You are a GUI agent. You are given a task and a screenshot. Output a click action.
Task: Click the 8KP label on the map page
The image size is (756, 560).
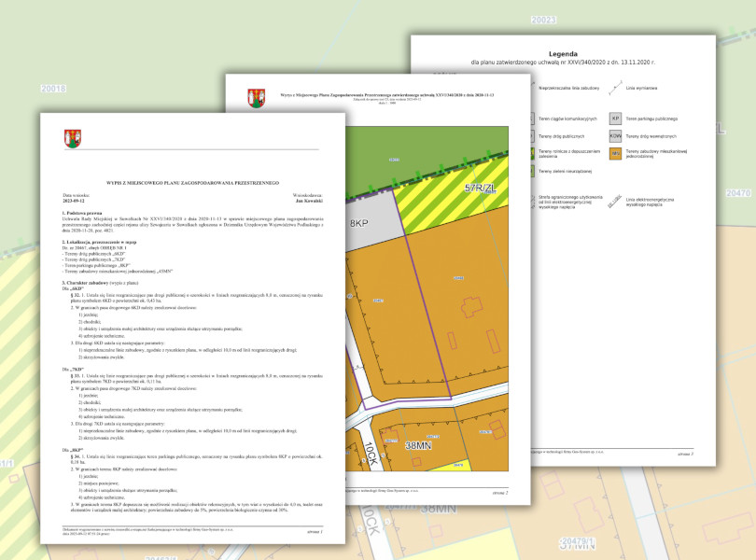click(358, 223)
